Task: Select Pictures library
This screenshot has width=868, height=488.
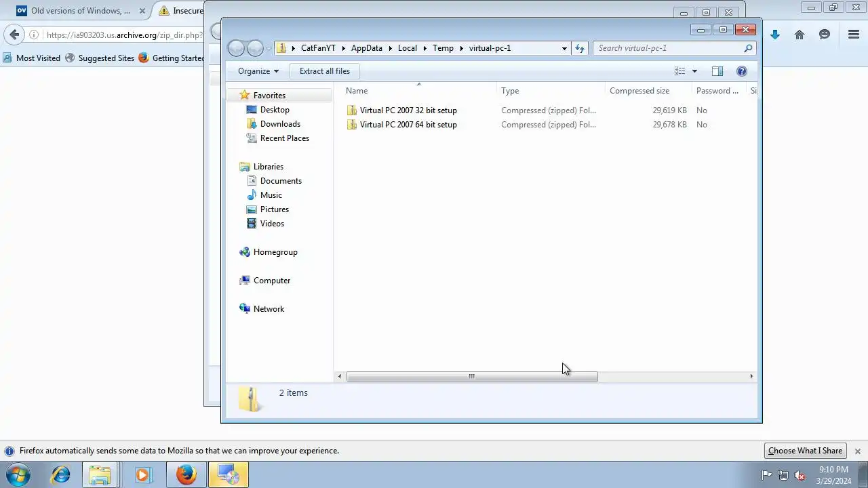Action: click(274, 209)
